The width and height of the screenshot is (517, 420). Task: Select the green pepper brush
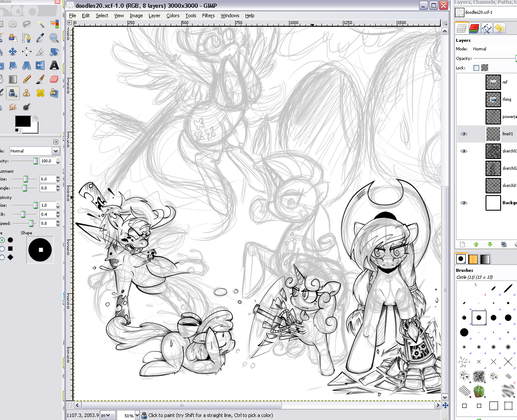[478, 391]
